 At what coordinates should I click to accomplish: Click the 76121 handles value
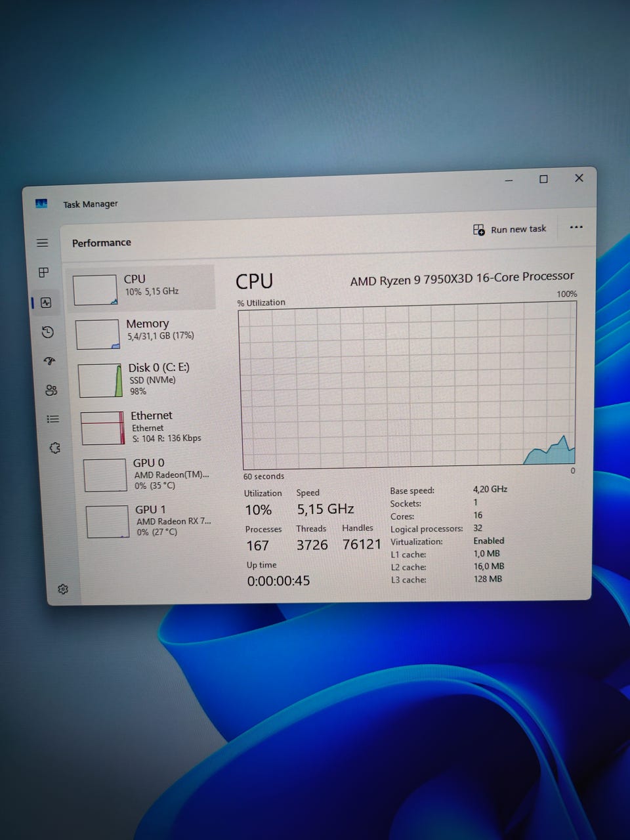click(362, 544)
